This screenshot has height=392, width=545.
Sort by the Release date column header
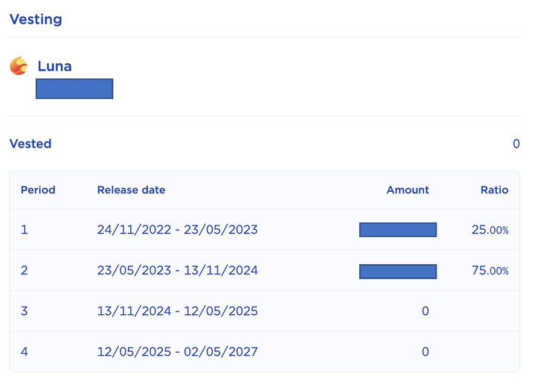[x=131, y=190]
